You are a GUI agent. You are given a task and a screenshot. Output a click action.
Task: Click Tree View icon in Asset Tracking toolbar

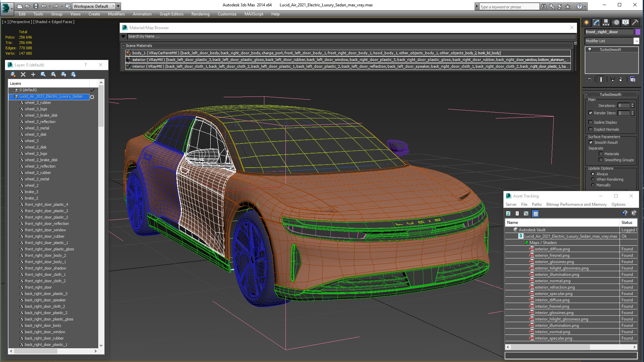pos(526,214)
